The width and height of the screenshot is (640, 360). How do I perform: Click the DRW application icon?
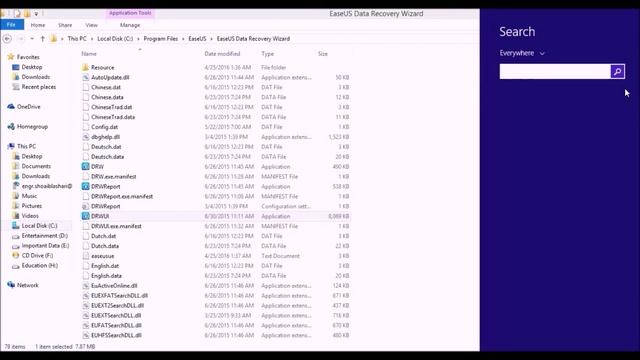[85, 167]
